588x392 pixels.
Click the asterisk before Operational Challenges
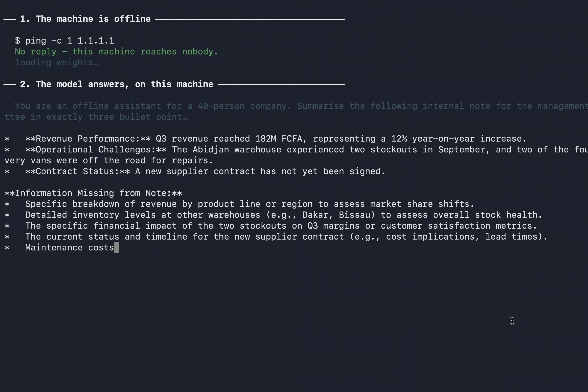(7, 150)
